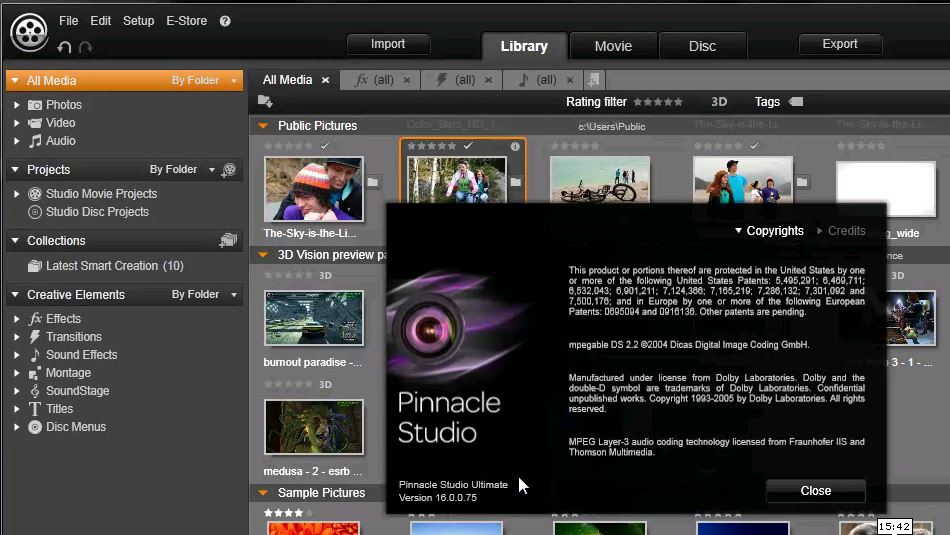Click the Transitions lightning icon in sidebar
Screen dimensions: 950x535
[35, 337]
